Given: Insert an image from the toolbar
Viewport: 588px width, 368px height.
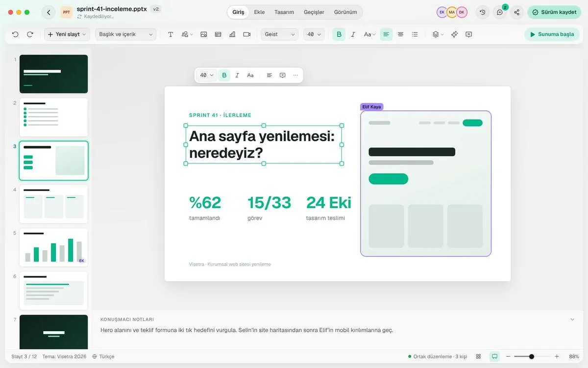Looking at the screenshot, I should point(204,34).
